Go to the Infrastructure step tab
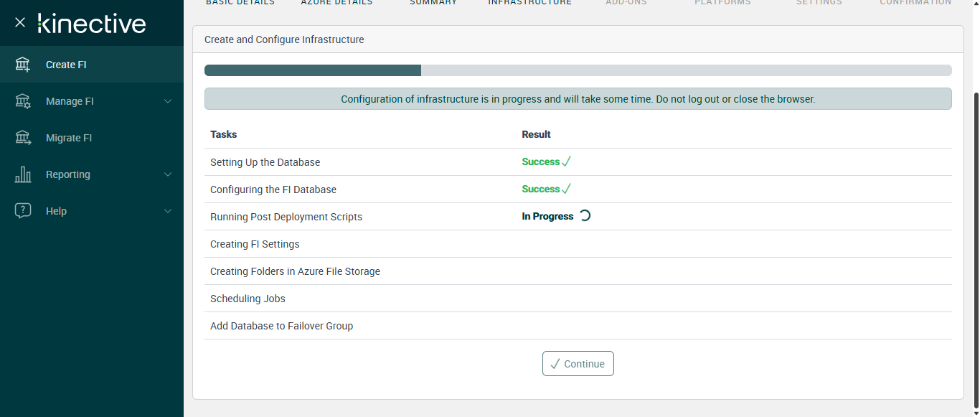The height and width of the screenshot is (417, 980). click(529, 3)
